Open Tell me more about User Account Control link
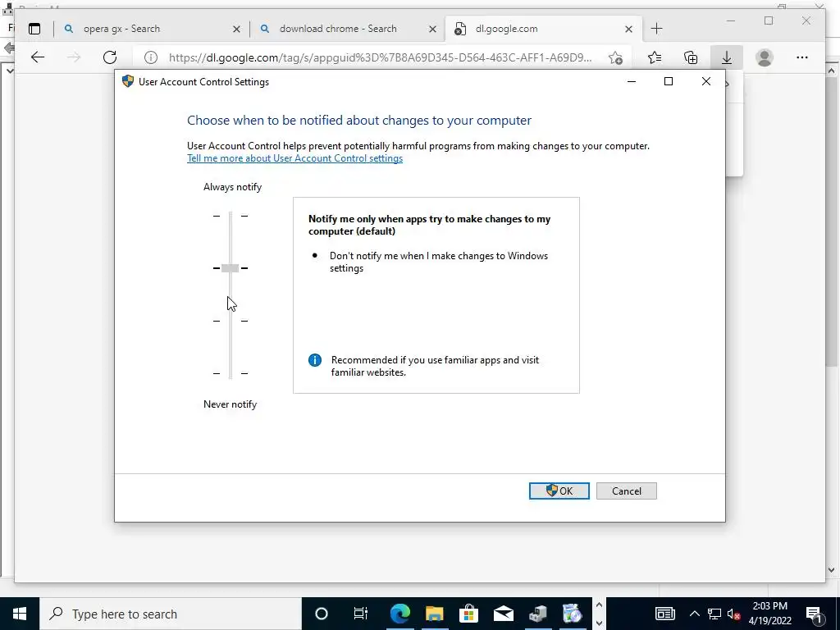The width and height of the screenshot is (840, 630). point(294,158)
